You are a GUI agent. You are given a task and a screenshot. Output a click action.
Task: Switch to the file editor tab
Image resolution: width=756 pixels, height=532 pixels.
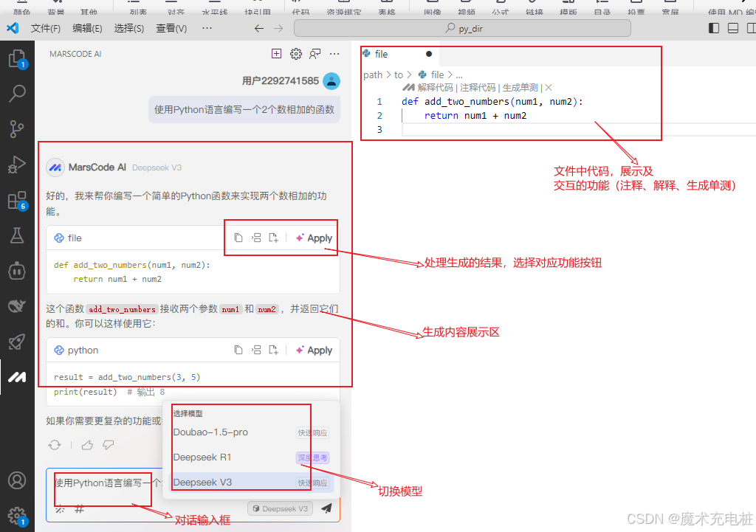coord(398,54)
